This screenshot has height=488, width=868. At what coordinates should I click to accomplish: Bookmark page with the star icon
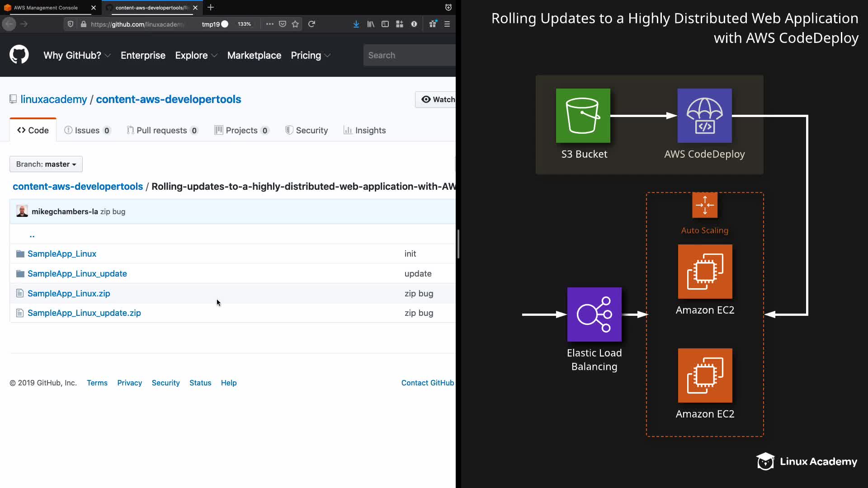pos(295,24)
